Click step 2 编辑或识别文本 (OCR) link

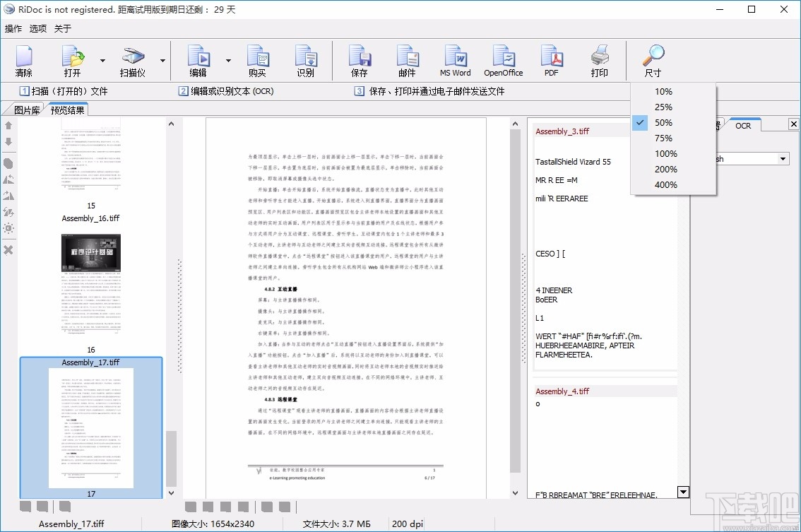coord(226,91)
